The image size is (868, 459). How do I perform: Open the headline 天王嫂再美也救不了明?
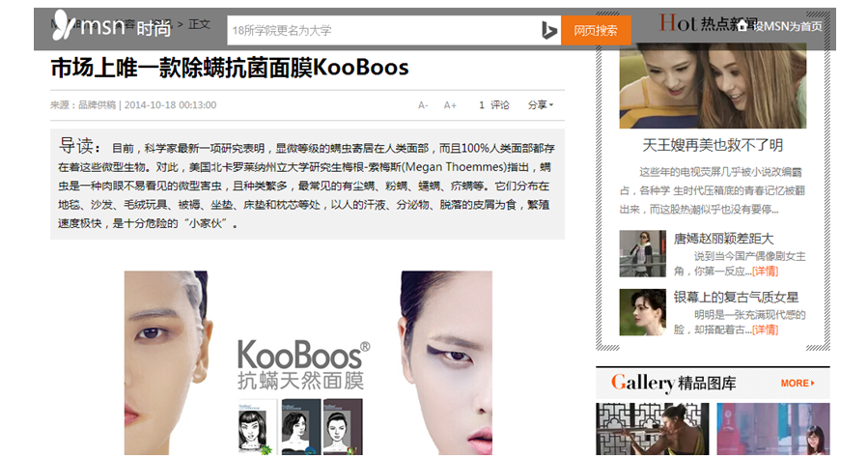point(713,145)
